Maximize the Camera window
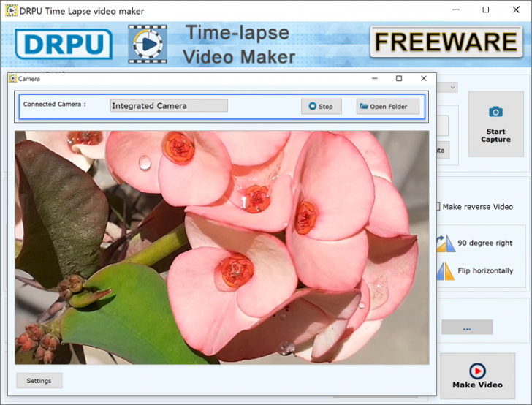Viewport: 532px width, 405px height. click(399, 78)
